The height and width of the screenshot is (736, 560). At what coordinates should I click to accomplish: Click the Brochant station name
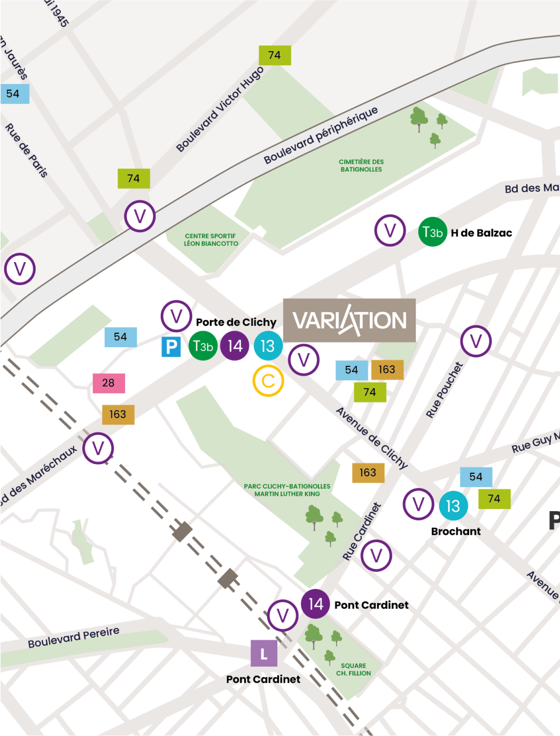(x=456, y=531)
